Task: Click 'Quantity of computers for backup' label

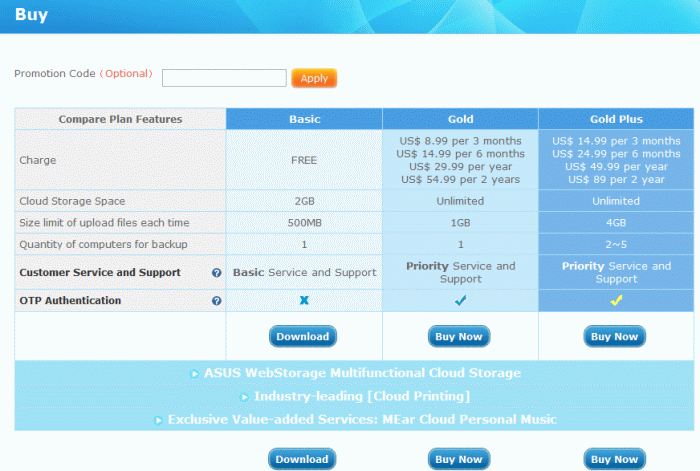Action: click(x=103, y=245)
